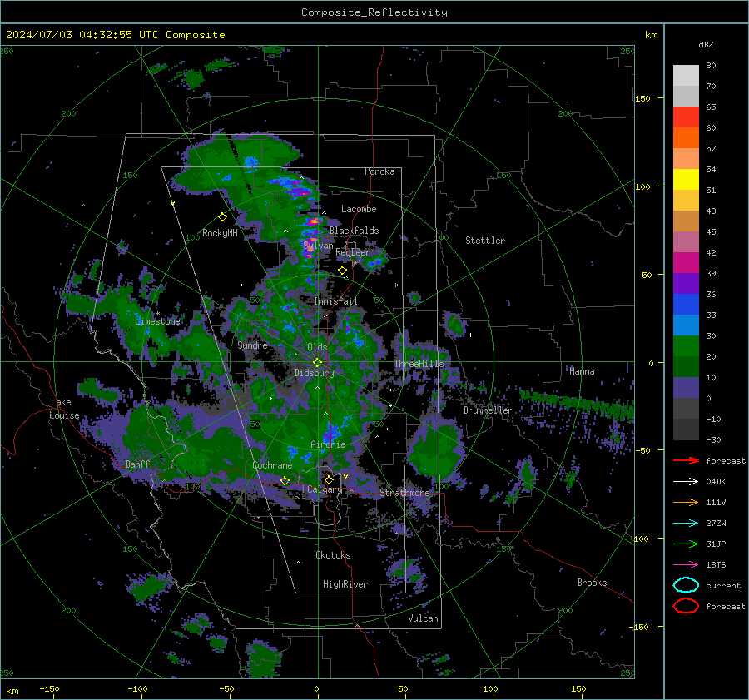749x700 pixels.
Task: Click the Drumheller city label
Action: click(488, 410)
